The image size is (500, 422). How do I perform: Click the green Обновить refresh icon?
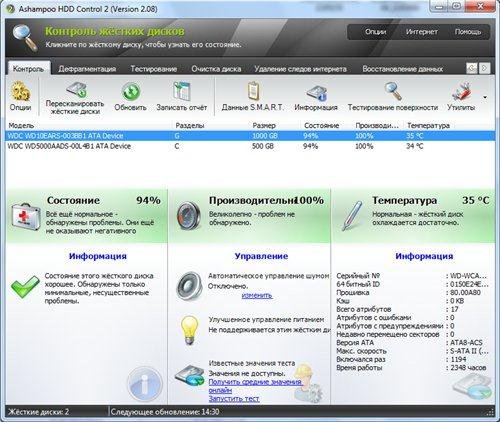[131, 91]
